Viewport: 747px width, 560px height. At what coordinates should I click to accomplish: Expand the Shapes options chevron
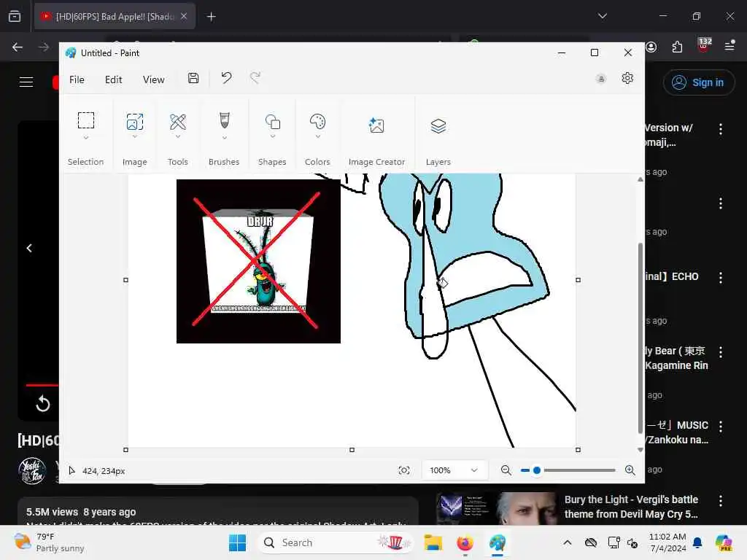(273, 136)
